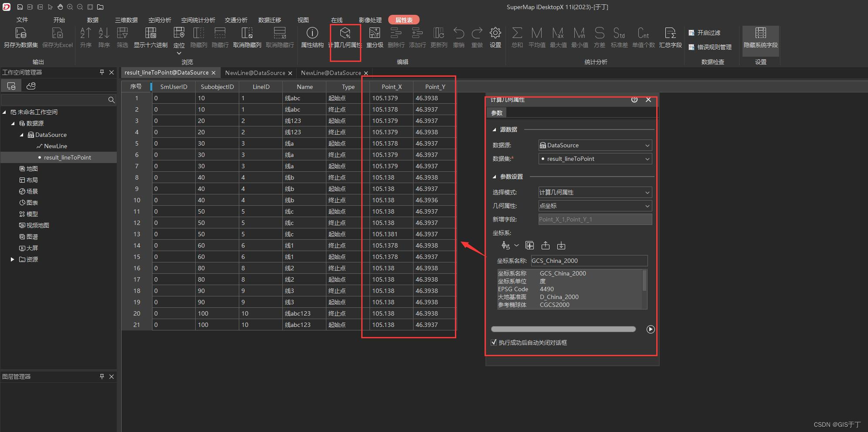Click the Point_X column header
Image resolution: width=868 pixels, height=432 pixels.
[x=391, y=87]
